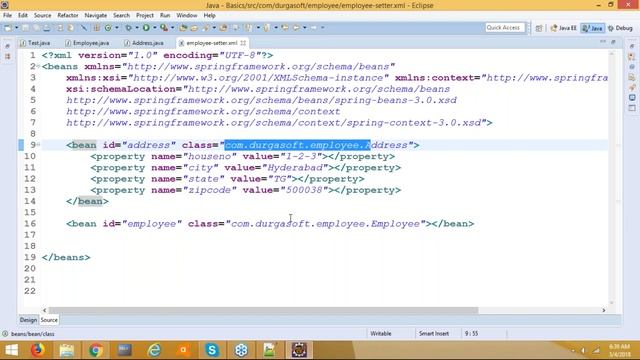The image size is (640, 360).
Task: Expand the Debug configurations dropdown arrow
Action: [137, 28]
